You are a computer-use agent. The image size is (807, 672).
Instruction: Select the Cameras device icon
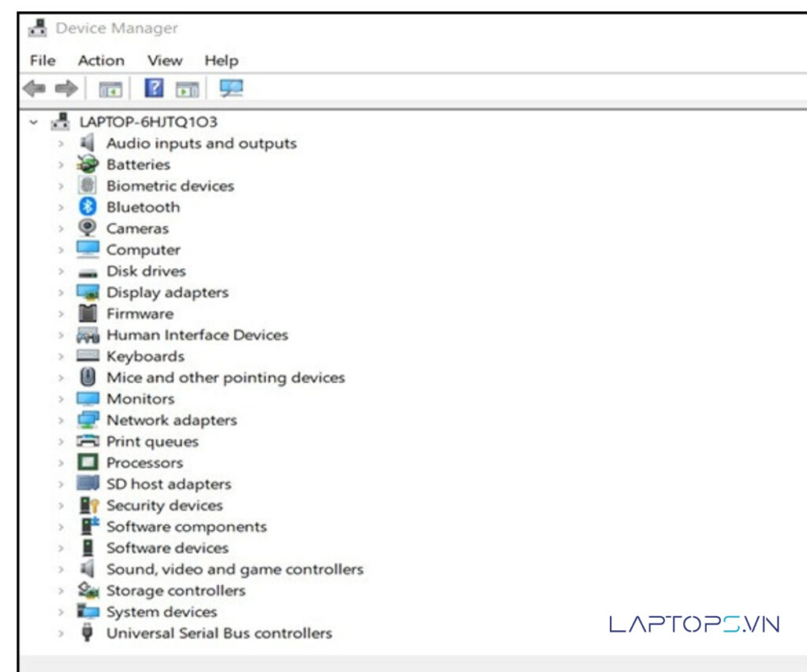pos(87,228)
